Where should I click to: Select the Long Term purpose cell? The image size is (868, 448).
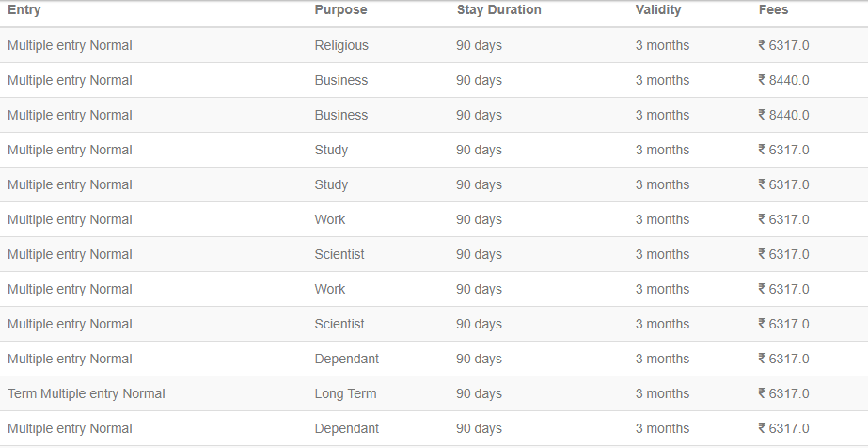345,393
